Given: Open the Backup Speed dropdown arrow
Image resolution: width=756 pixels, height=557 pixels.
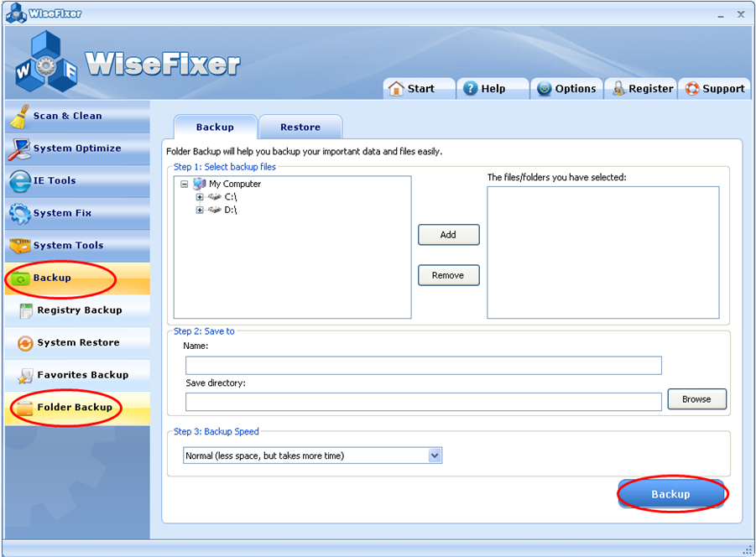Looking at the screenshot, I should 435,455.
